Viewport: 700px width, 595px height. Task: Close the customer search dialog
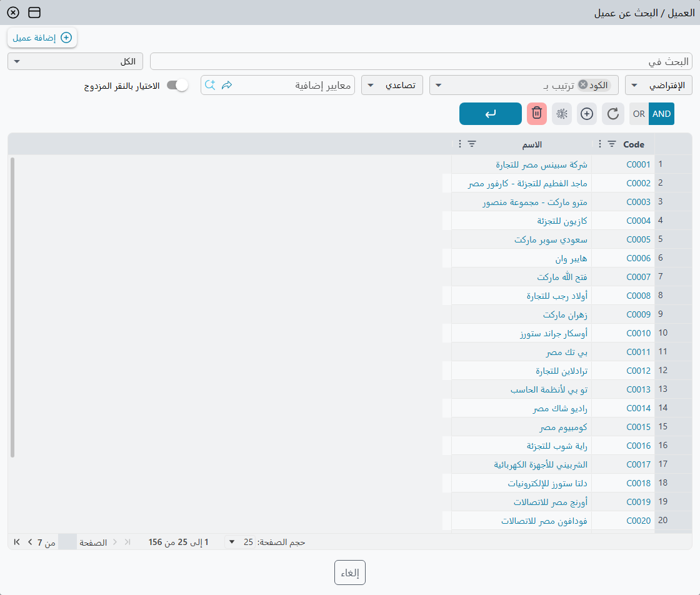[13, 12]
